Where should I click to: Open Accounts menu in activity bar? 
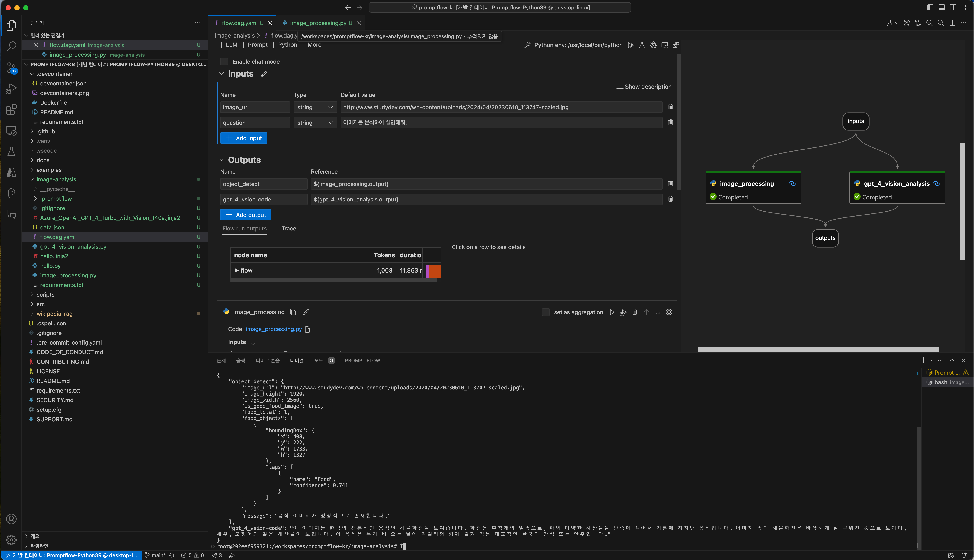click(x=11, y=519)
